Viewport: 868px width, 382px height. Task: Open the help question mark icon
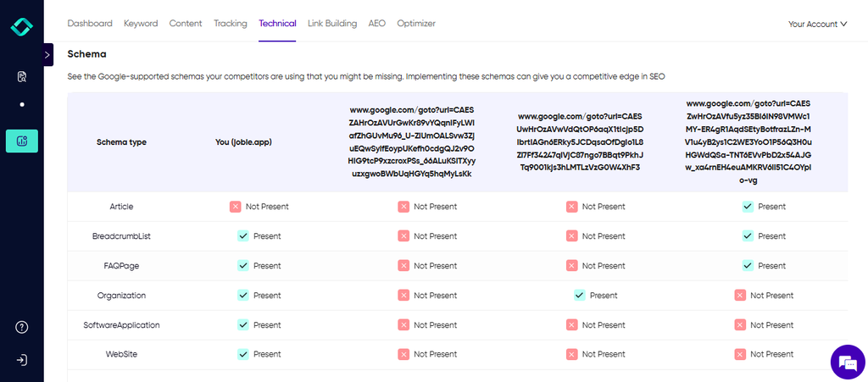click(x=21, y=327)
